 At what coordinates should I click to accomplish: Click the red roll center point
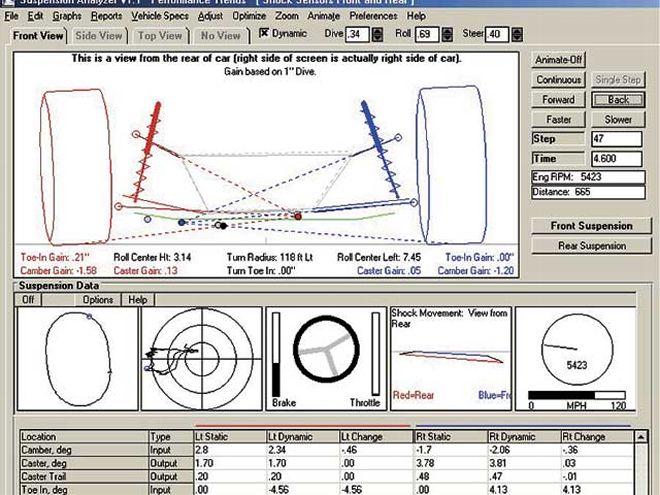[298, 216]
